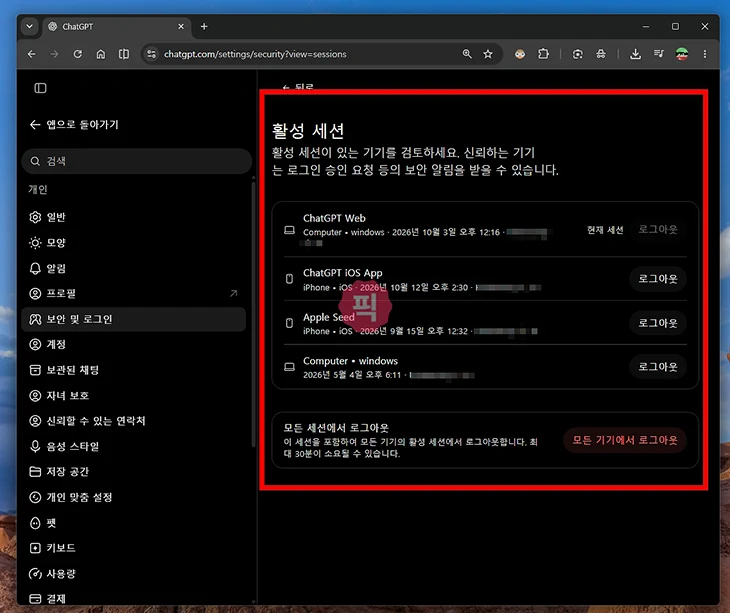This screenshot has width=730, height=613.
Task: Close the ChatGPT tab
Action: (181, 27)
